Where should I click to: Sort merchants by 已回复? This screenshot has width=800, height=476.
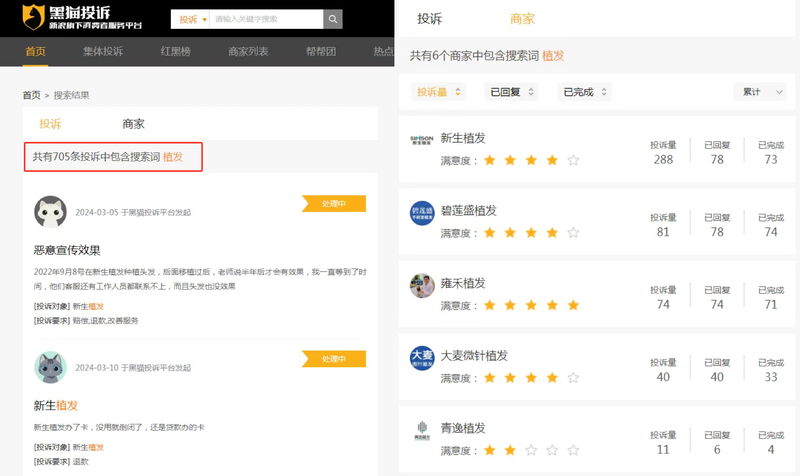pos(511,92)
